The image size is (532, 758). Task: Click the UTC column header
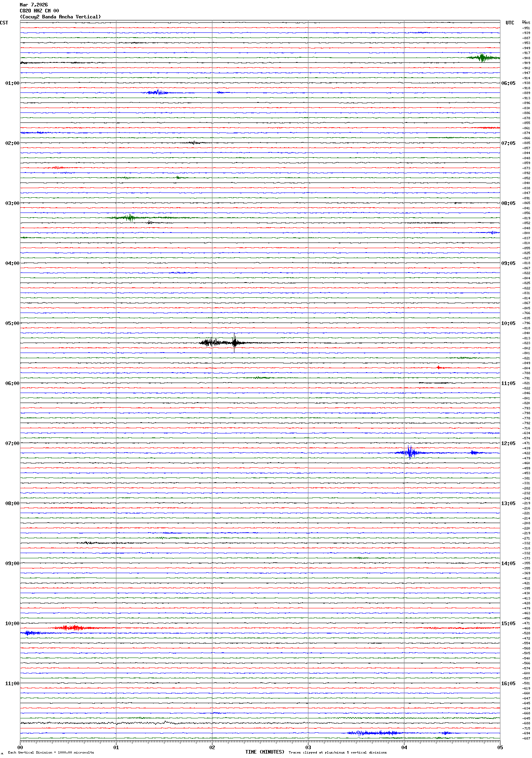point(510,23)
